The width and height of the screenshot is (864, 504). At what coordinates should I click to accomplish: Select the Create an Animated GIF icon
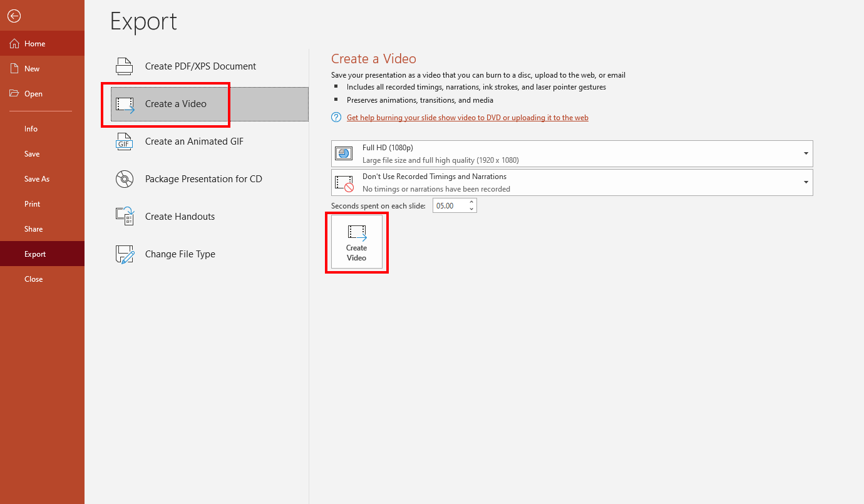click(124, 141)
